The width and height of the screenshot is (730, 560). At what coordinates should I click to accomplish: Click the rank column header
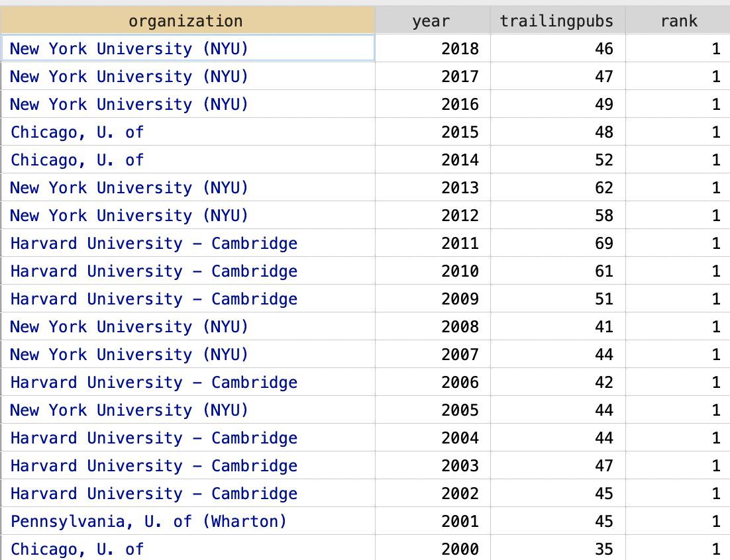click(x=678, y=21)
